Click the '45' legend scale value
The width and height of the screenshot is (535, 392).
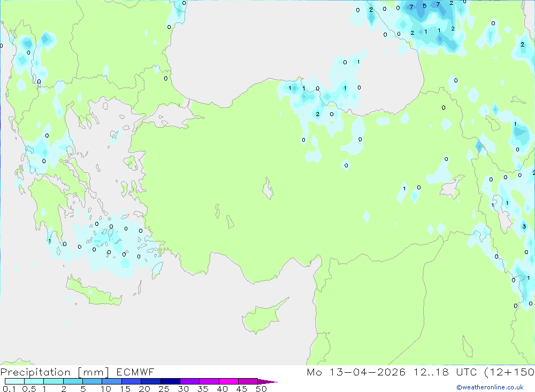[242, 389]
